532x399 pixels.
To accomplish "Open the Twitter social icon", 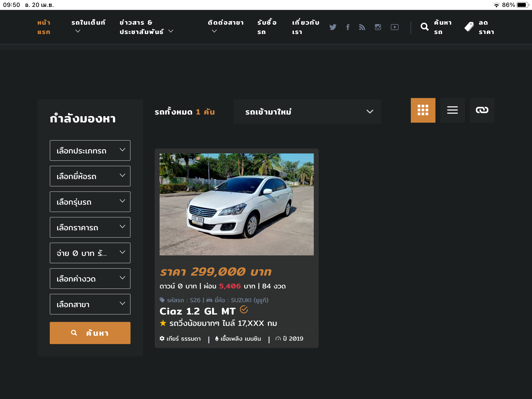I will point(333,27).
